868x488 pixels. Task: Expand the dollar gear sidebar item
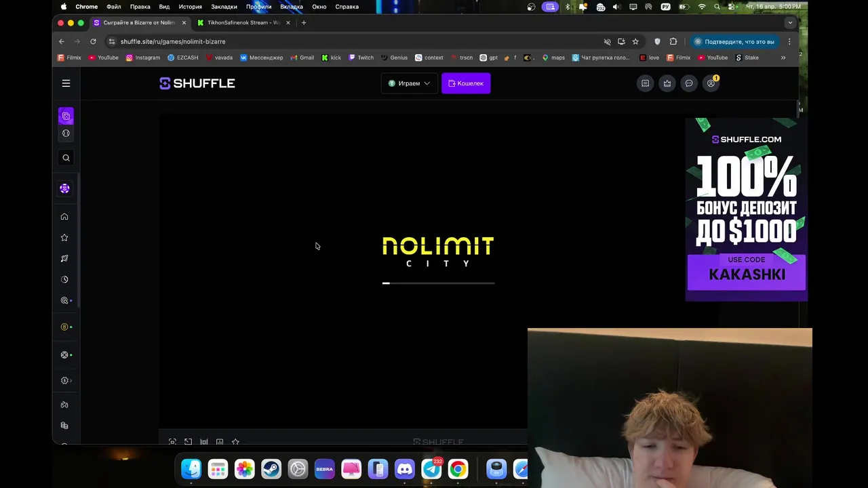(65, 380)
